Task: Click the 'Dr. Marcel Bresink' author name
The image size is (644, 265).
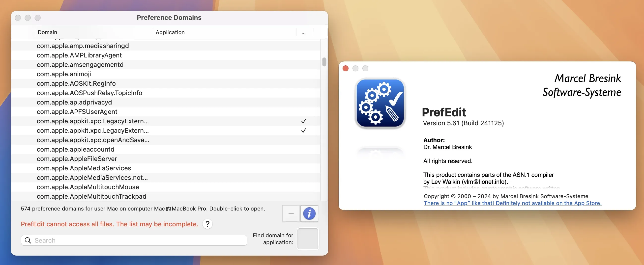Action: click(x=447, y=147)
